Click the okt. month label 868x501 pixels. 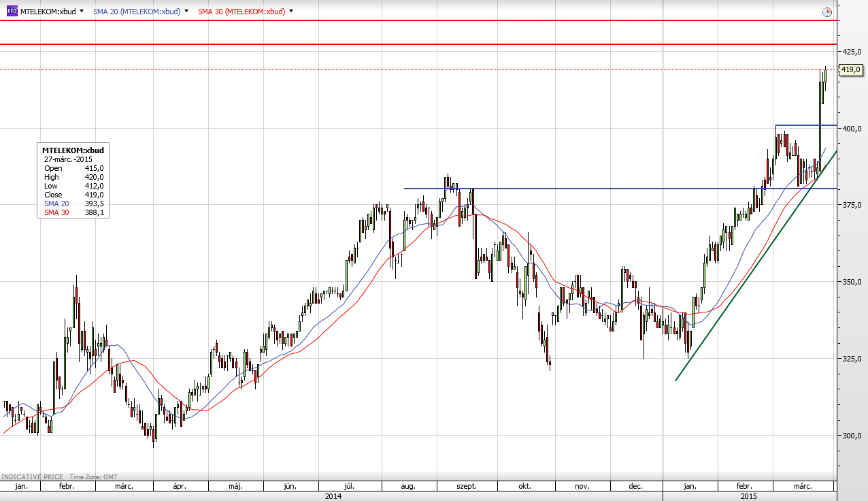(524, 487)
